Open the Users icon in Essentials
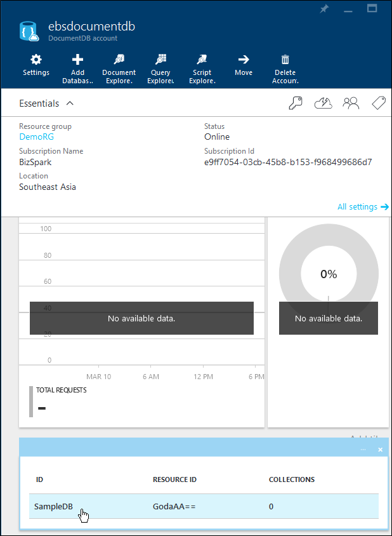Image resolution: width=392 pixels, height=536 pixels. pyautogui.click(x=351, y=104)
